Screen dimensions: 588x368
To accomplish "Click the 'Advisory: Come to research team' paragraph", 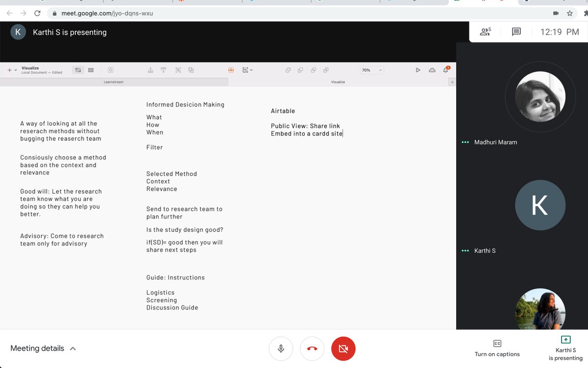I will 62,240.
